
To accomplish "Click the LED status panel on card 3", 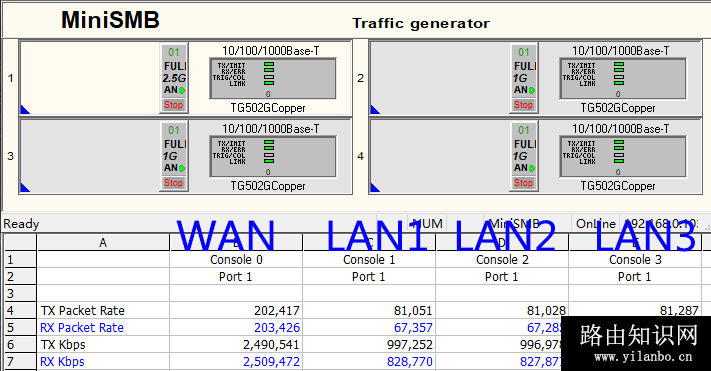I will (273, 156).
